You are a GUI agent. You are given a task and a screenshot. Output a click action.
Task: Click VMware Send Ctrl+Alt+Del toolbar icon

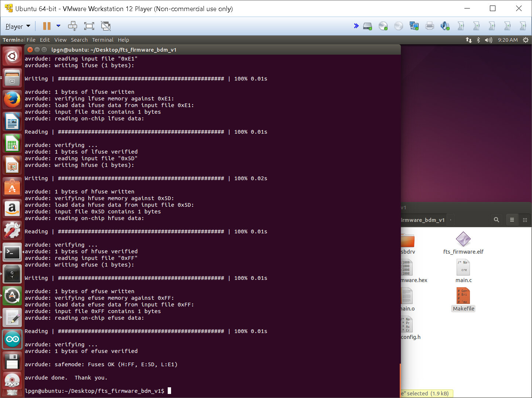tap(73, 26)
